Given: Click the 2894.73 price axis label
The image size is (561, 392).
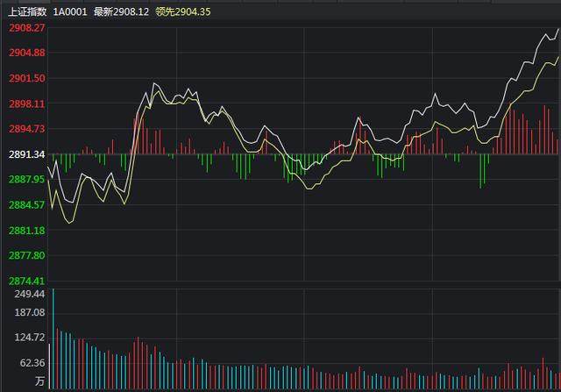Looking at the screenshot, I should (27, 129).
